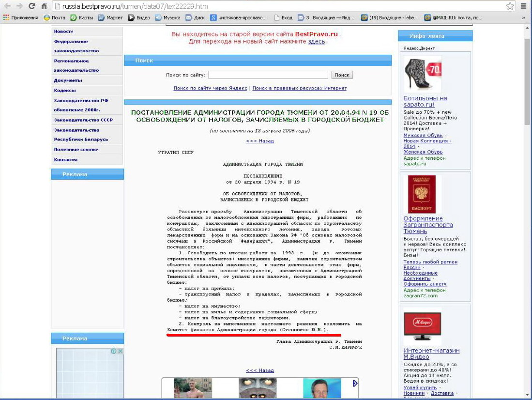Click the top <<< Назад link
Screen dimensions: 532x400
point(260,141)
